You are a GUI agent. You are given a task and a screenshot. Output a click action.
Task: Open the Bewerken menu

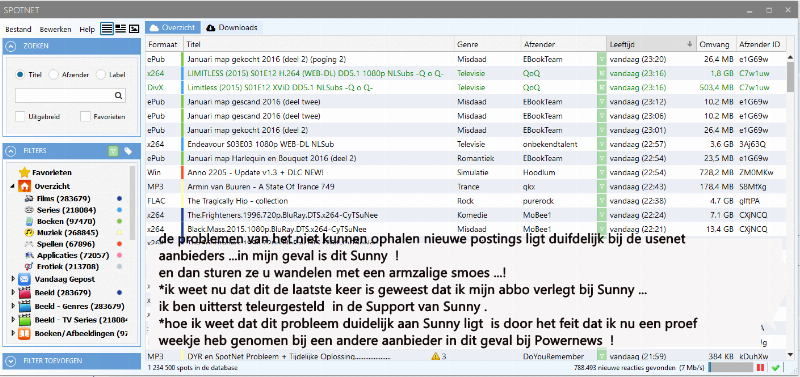coord(56,29)
